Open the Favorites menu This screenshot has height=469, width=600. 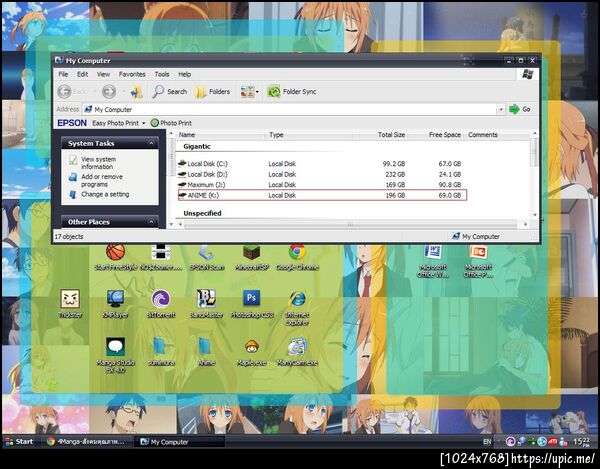[x=132, y=75]
